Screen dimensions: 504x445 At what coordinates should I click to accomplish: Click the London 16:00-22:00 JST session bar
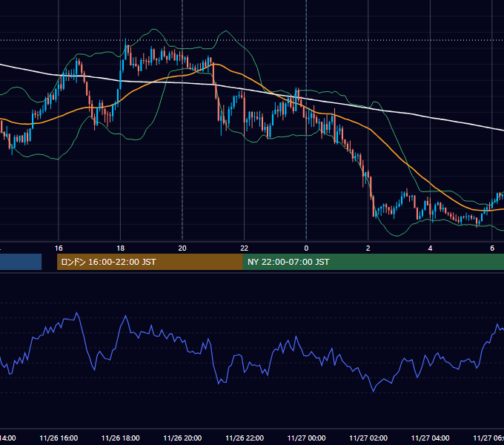click(150, 262)
